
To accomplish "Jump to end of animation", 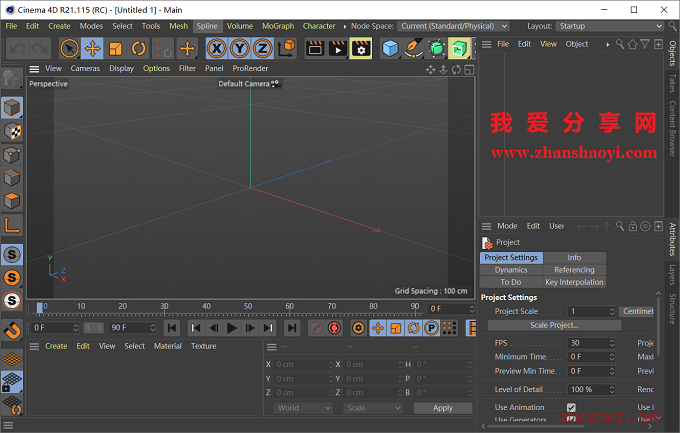I will 292,328.
